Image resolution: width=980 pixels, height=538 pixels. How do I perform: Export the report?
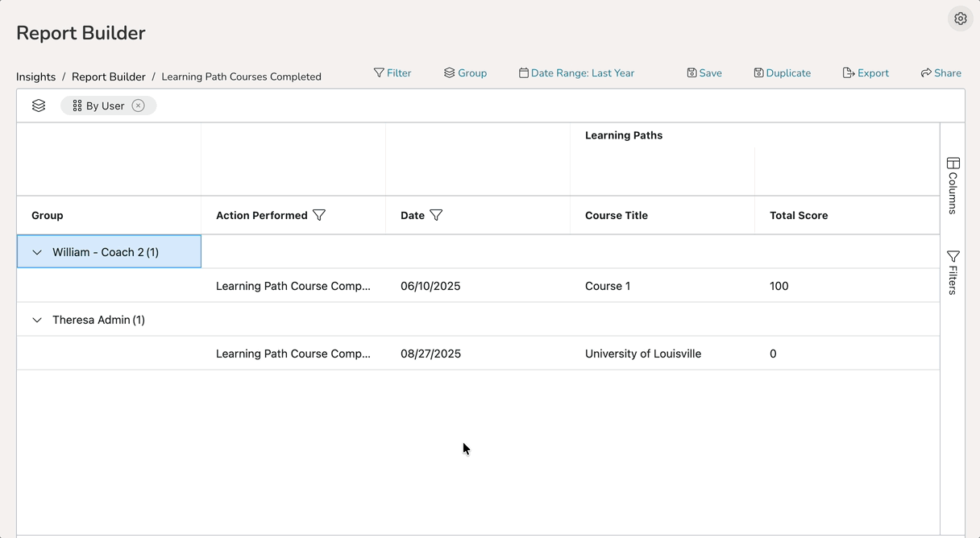(866, 73)
